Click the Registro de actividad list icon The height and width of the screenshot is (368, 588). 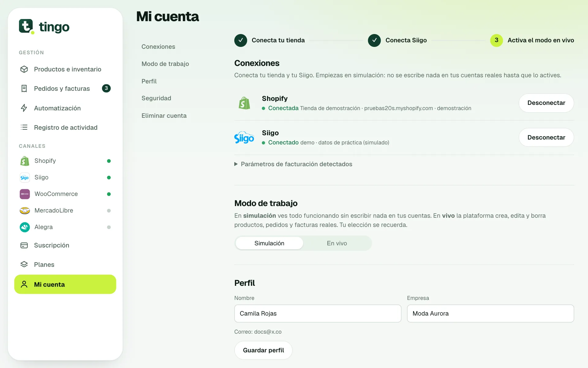coord(24,127)
